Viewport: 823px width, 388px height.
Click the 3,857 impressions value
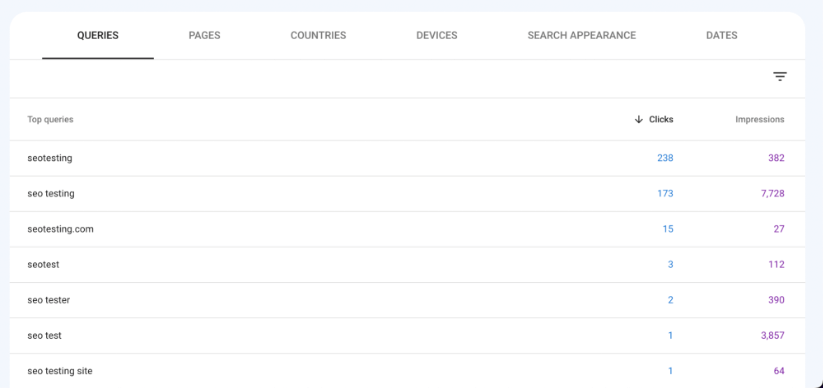[x=773, y=335]
